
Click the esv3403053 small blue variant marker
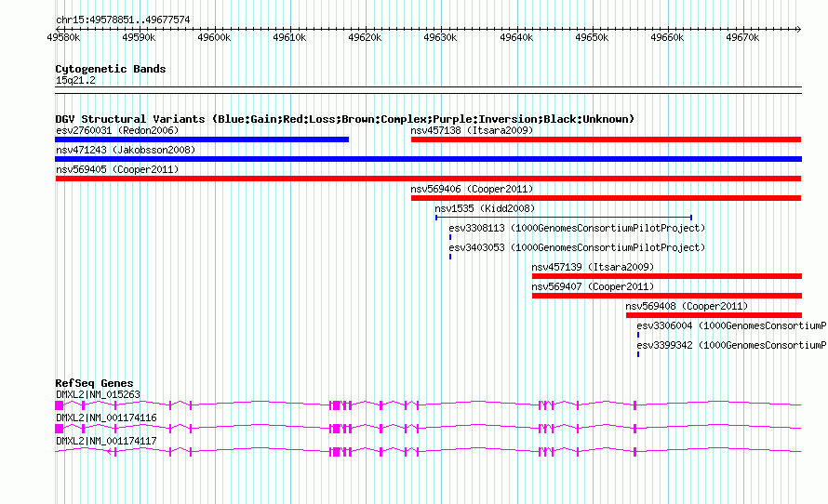pos(450,257)
